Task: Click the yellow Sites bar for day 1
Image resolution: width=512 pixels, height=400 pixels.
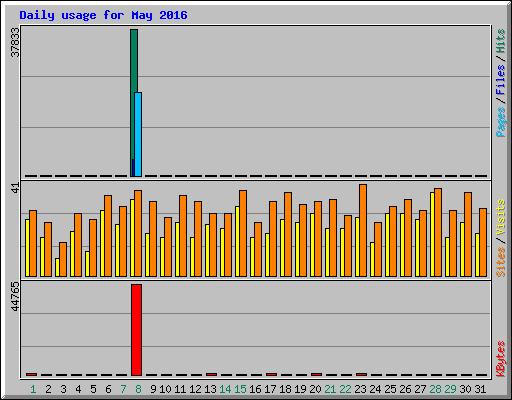Action: tap(27, 248)
